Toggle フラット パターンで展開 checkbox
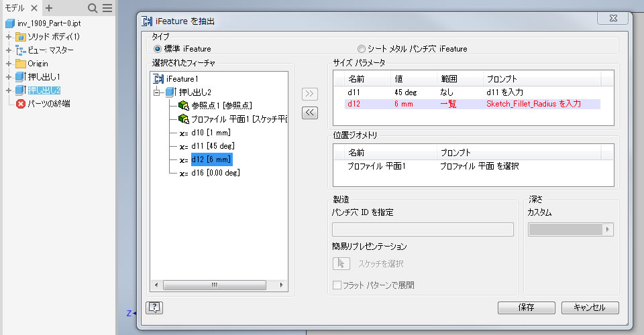The image size is (644, 335). click(x=337, y=285)
